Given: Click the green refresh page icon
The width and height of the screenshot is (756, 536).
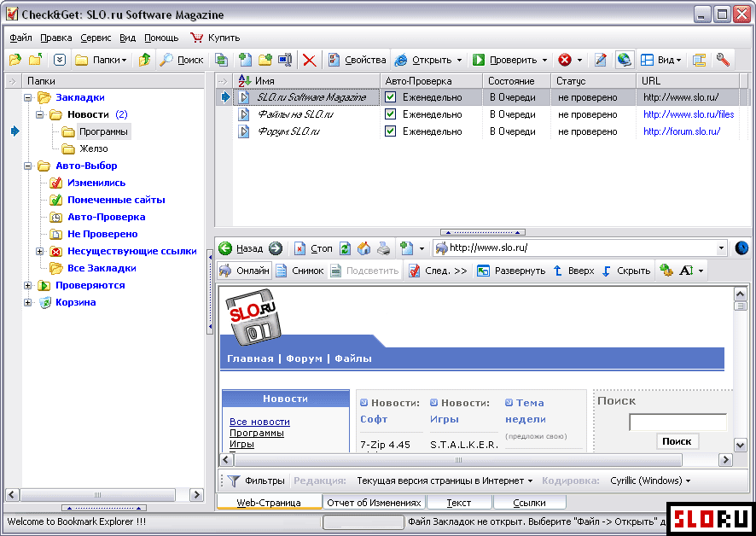Looking at the screenshot, I should click(x=345, y=248).
